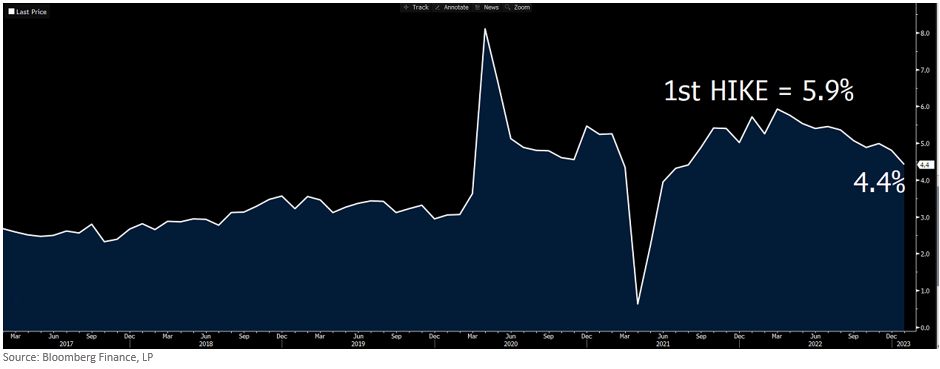
Task: Click the 2018 year label on the time axis
Action: click(206, 344)
